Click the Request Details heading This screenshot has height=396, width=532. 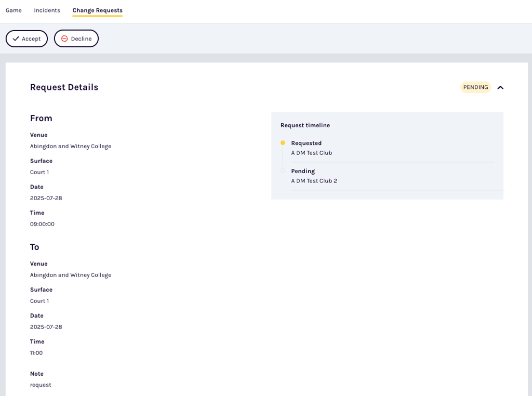(64, 87)
